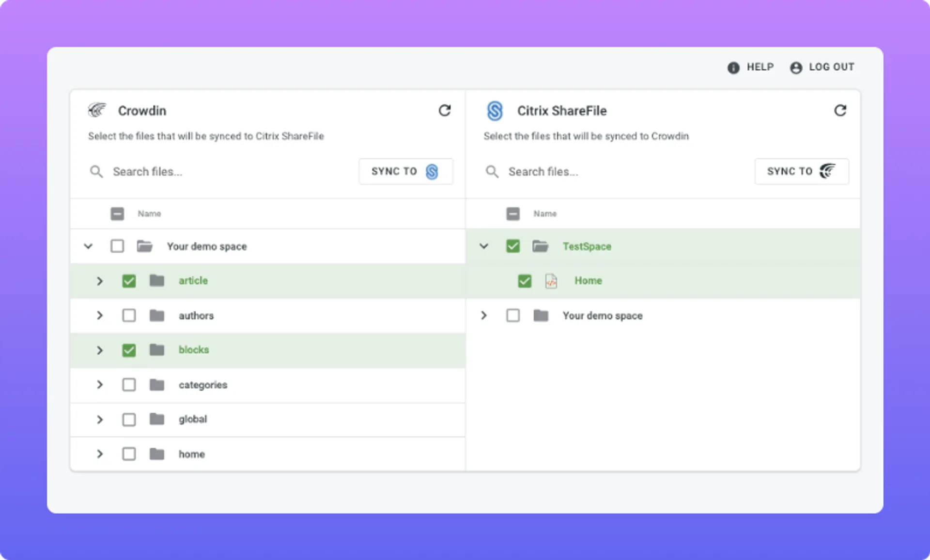Click the Citrix ShareFile logo icon
The height and width of the screenshot is (560, 930).
point(495,111)
